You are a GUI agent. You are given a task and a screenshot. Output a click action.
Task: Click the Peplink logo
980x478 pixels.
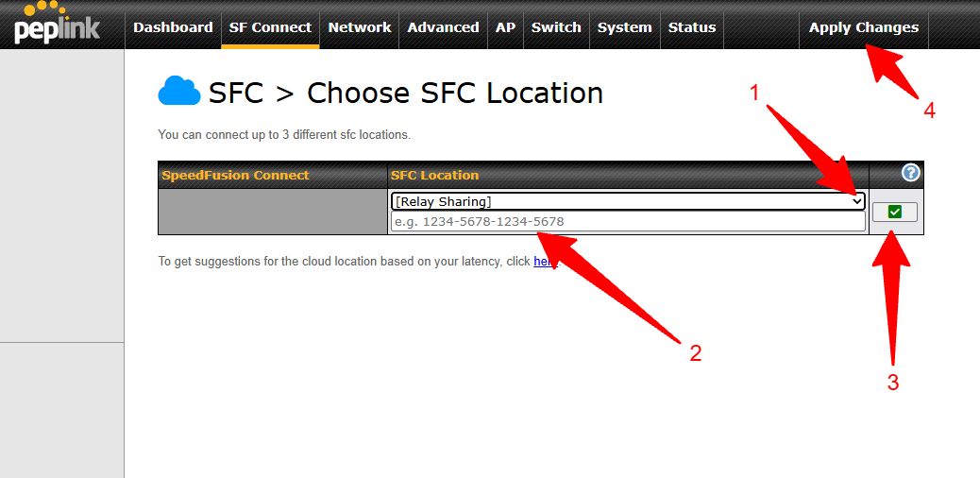(57, 23)
